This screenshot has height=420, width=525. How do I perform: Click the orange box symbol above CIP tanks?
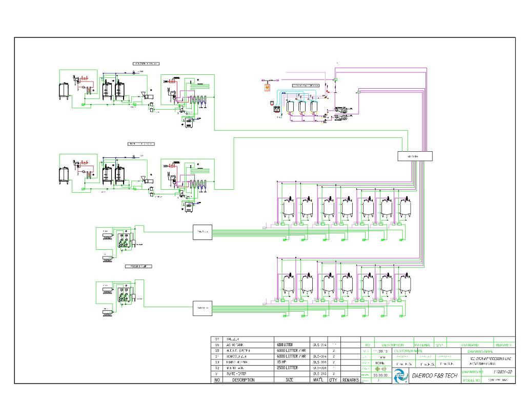coord(267,88)
